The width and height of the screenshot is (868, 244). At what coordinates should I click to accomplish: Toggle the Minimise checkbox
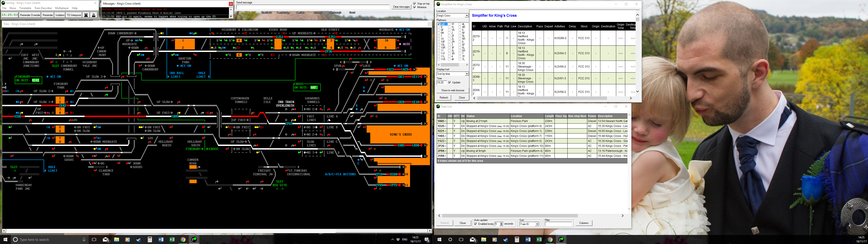(415, 7)
